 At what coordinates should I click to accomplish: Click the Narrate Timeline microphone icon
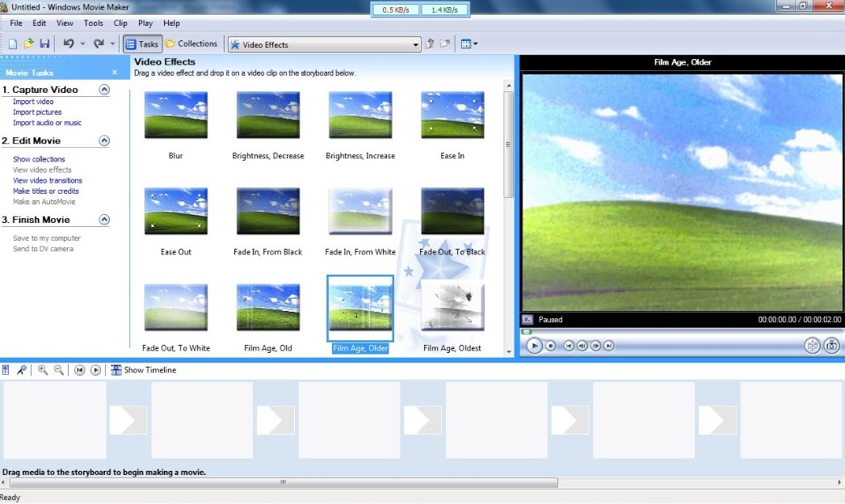click(x=22, y=370)
